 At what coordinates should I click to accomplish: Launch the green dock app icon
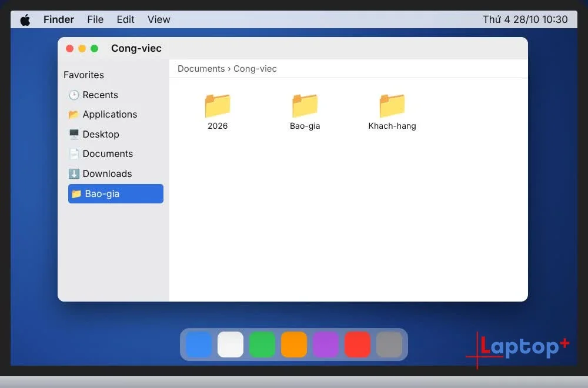(x=262, y=344)
